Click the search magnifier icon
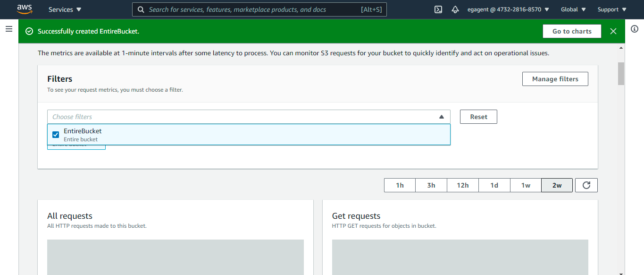Viewport: 644px width, 275px height. pyautogui.click(x=141, y=9)
